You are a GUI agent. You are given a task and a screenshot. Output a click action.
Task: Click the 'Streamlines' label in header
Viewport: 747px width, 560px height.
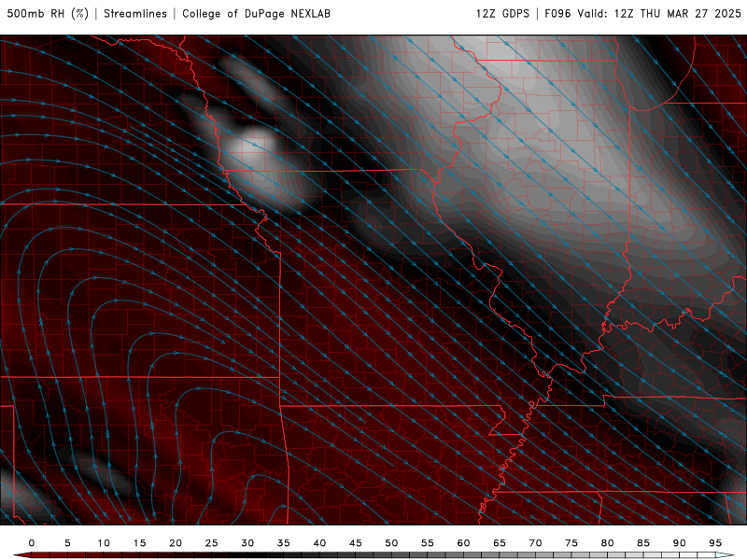click(135, 13)
